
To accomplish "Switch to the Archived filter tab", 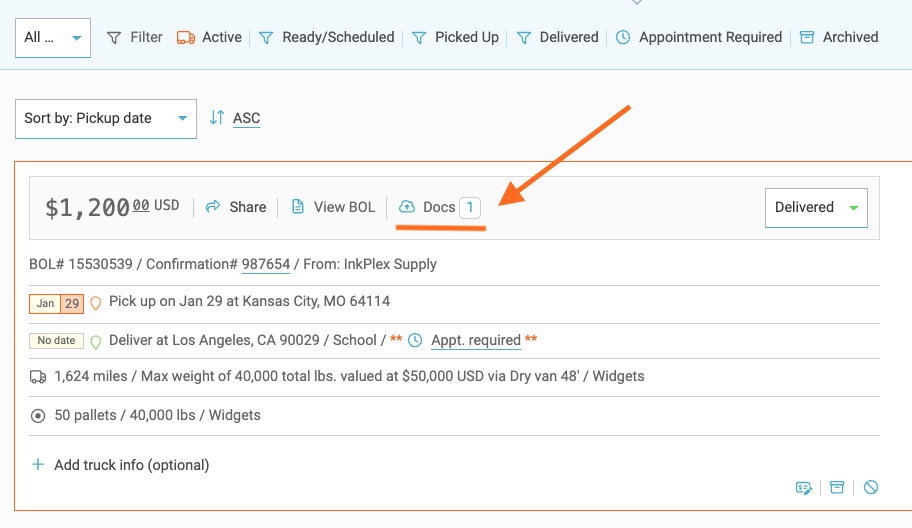I will click(839, 37).
